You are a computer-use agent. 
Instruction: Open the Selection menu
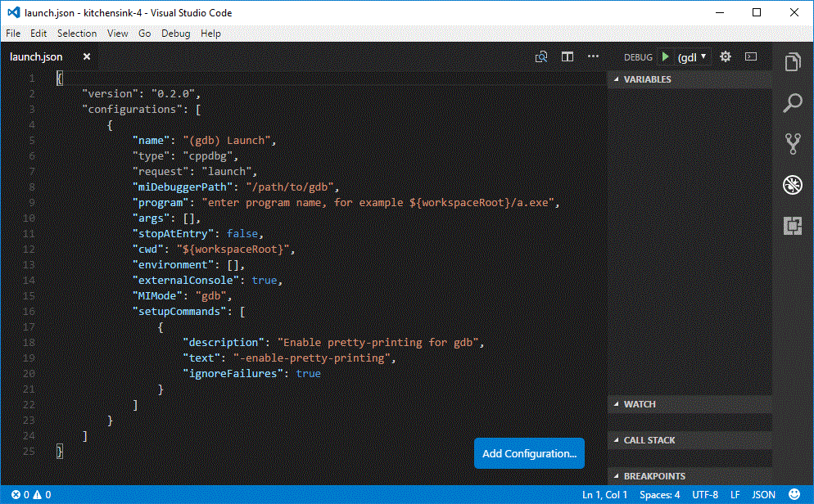[77, 34]
